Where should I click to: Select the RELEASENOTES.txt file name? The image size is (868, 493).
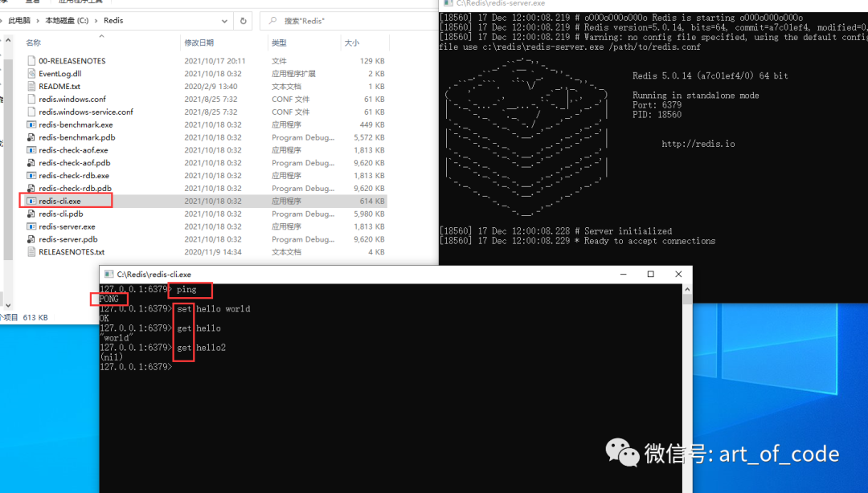72,252
